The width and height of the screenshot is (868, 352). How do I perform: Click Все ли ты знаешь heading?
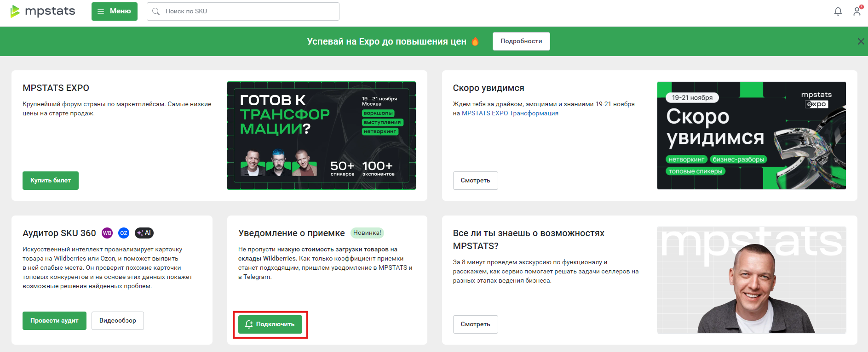pos(529,239)
